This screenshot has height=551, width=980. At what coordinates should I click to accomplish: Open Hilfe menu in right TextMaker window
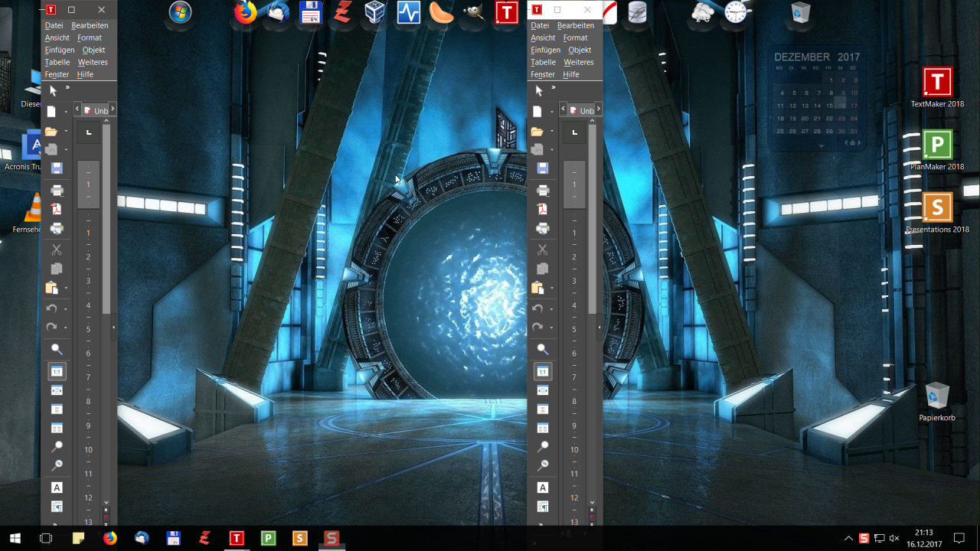tap(571, 74)
